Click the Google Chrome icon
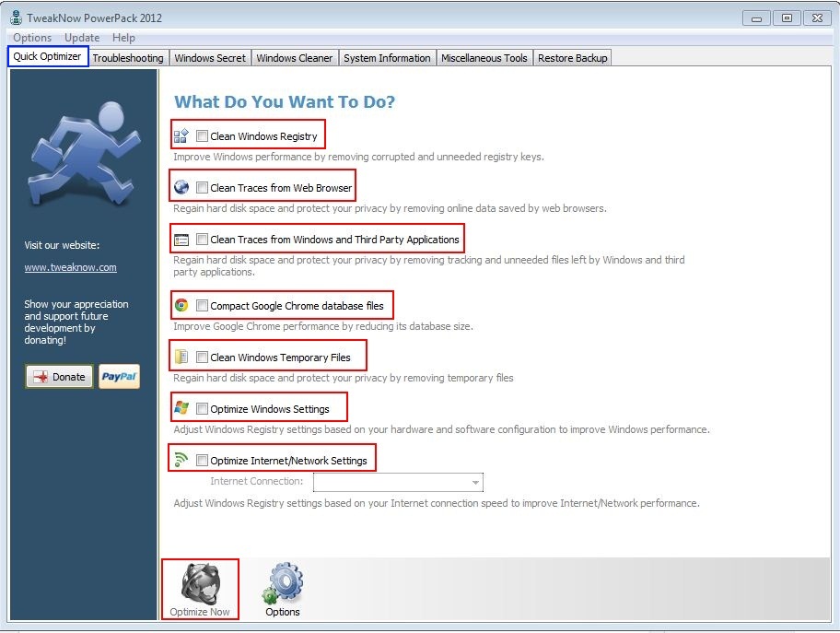The height and width of the screenshot is (633, 840). (x=181, y=305)
